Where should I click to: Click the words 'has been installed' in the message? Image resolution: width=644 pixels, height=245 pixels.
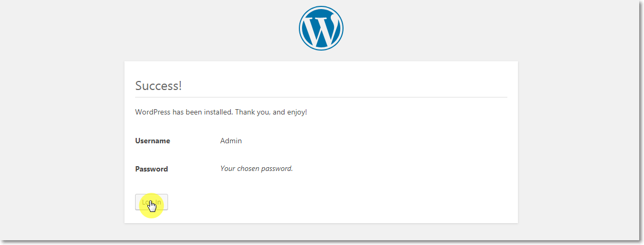click(x=202, y=112)
